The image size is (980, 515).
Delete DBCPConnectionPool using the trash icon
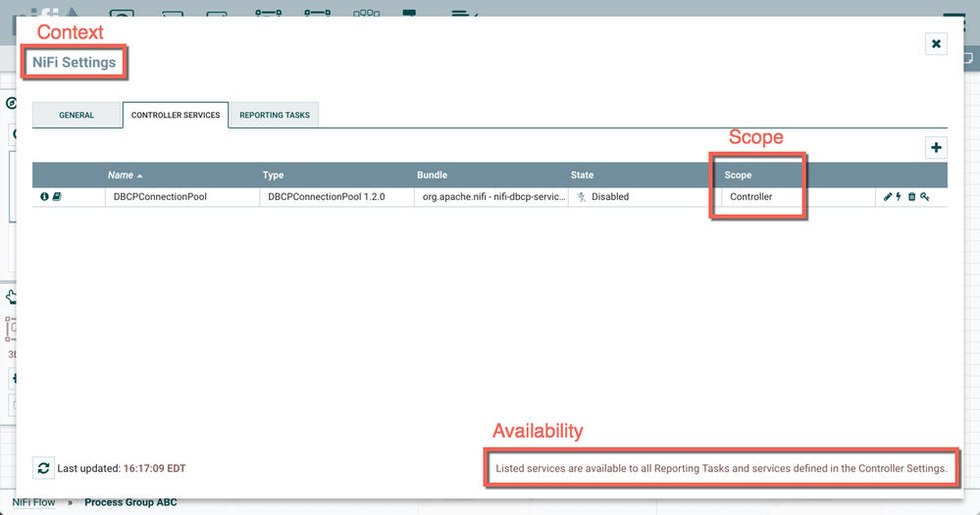pyautogui.click(x=912, y=197)
